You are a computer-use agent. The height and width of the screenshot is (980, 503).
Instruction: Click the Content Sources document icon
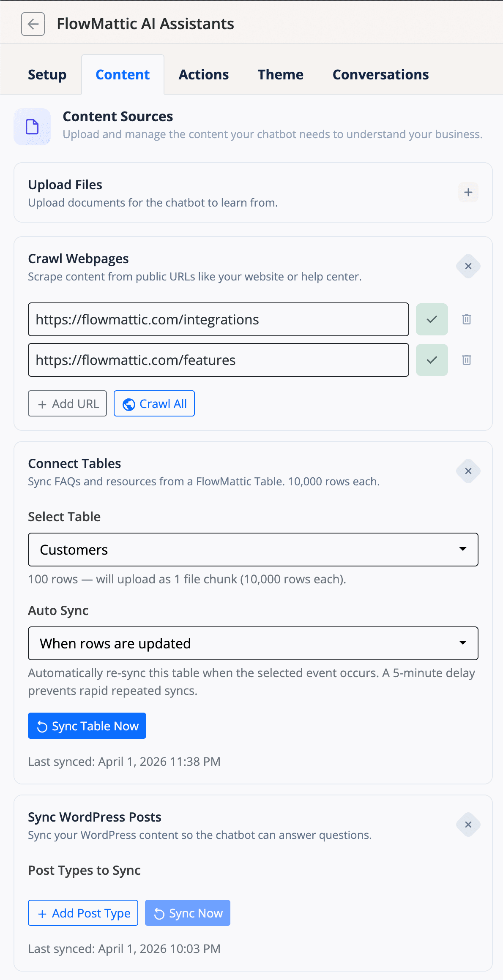(32, 127)
